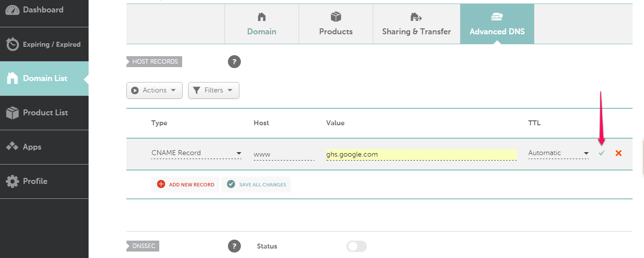The width and height of the screenshot is (644, 258).
Task: Switch to the Domain tab
Action: [262, 24]
